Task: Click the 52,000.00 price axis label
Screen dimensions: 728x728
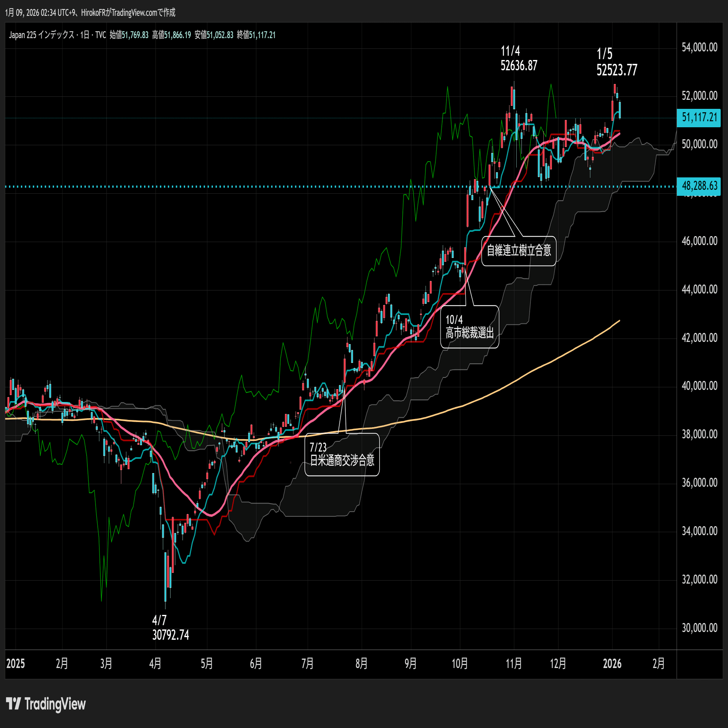Action: point(699,96)
